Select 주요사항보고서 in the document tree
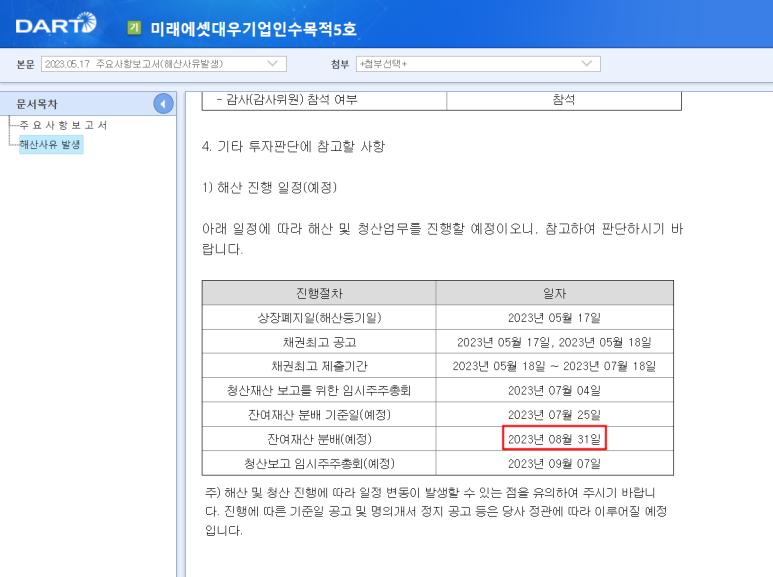Image resolution: width=773 pixels, height=577 pixels. coord(63,125)
